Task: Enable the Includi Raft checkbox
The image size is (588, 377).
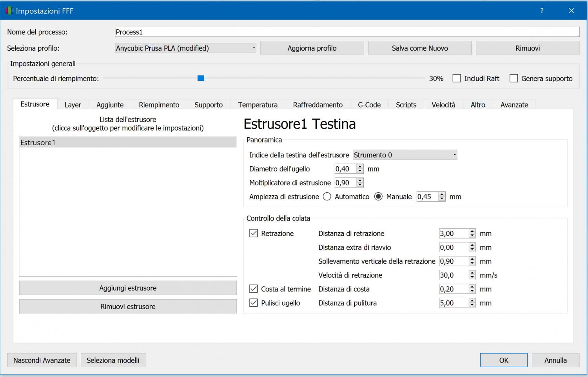Action: (457, 78)
